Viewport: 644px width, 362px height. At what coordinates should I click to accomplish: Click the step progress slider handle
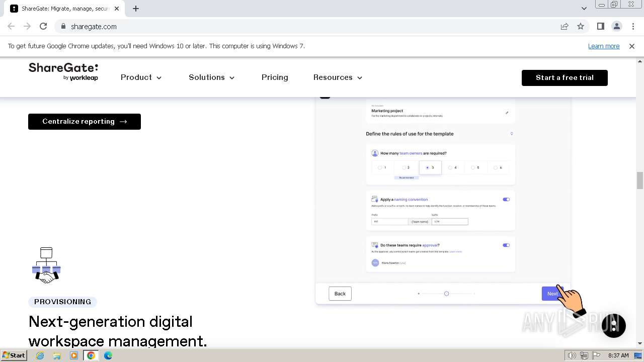(x=446, y=294)
